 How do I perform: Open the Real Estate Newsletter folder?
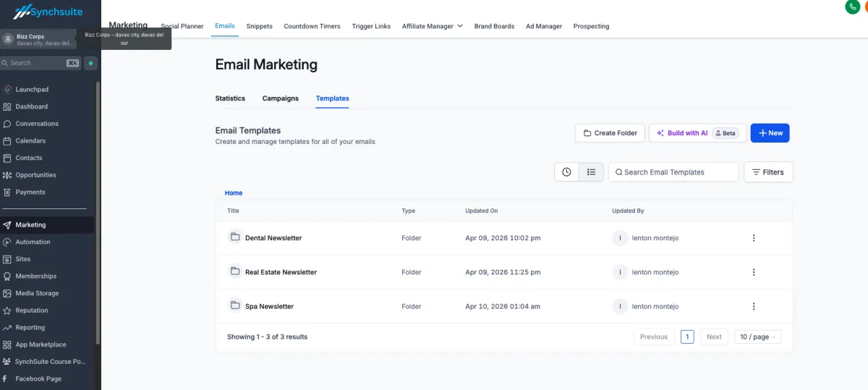[281, 272]
